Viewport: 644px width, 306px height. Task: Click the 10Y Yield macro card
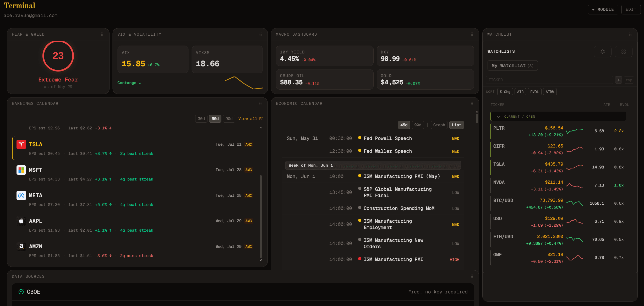(x=325, y=56)
